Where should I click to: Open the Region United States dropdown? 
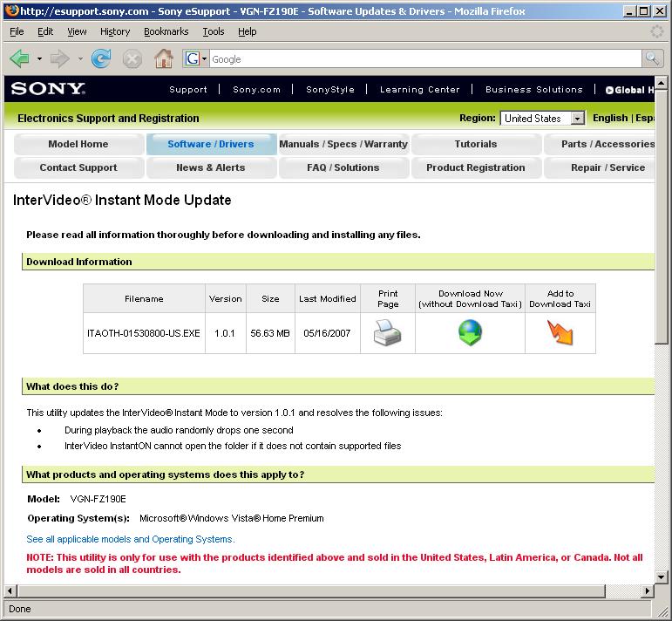pos(542,119)
